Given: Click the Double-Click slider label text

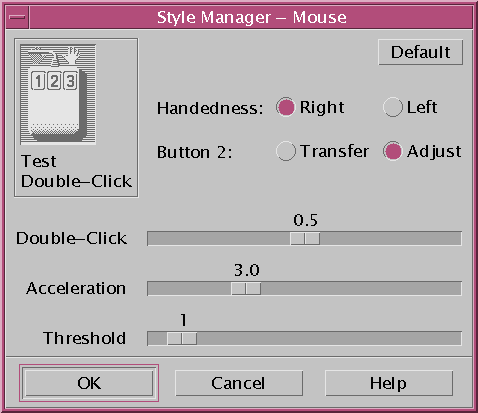Looking at the screenshot, I should [x=72, y=238].
